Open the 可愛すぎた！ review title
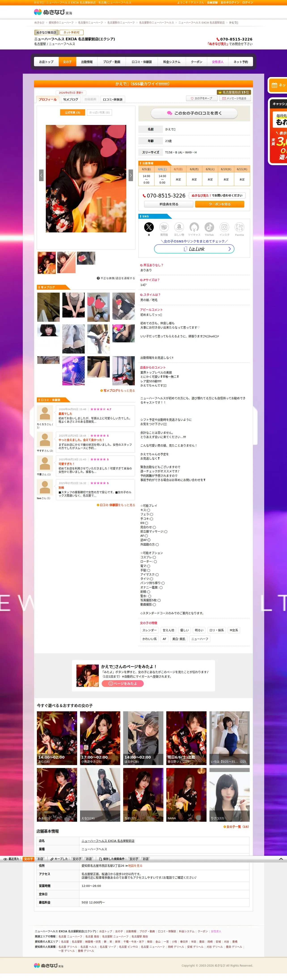The width and height of the screenshot is (287, 980). pos(66,464)
